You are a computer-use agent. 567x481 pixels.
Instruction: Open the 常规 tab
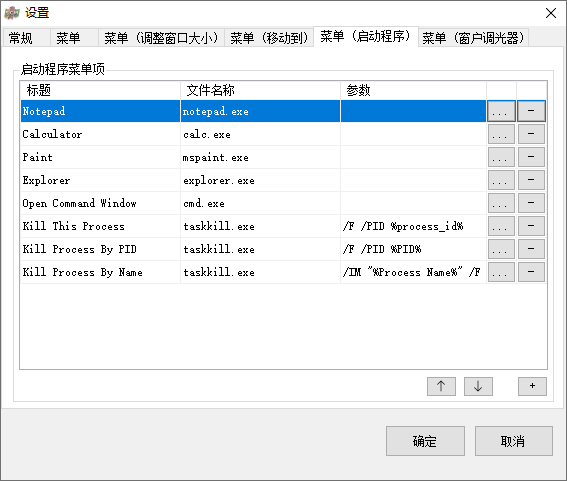coord(26,38)
